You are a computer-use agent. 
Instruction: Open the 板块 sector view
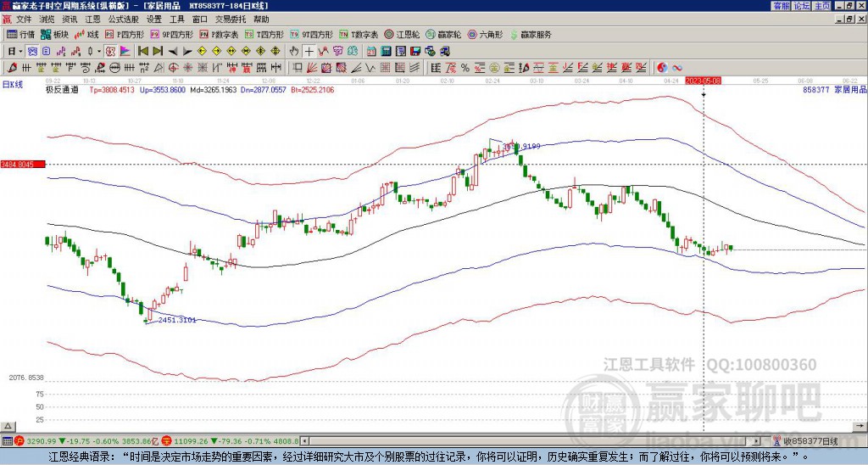pyautogui.click(x=55, y=34)
